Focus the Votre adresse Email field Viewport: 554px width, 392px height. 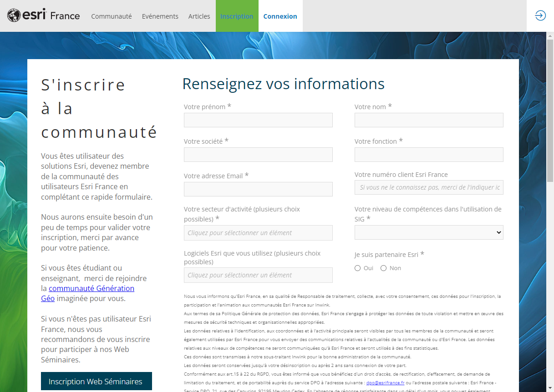click(x=258, y=189)
